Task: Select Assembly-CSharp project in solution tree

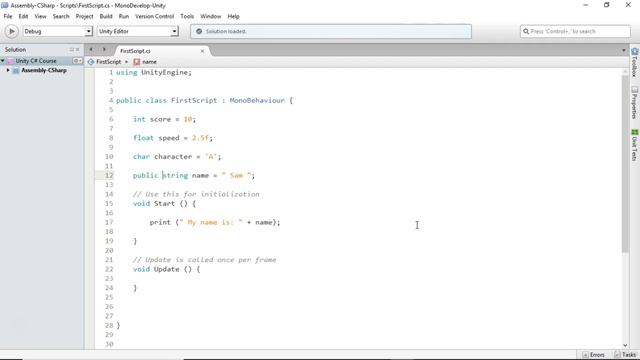Action: point(44,70)
